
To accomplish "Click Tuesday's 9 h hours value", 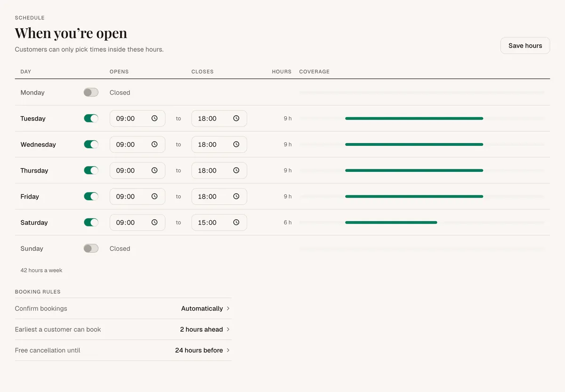I will (288, 119).
